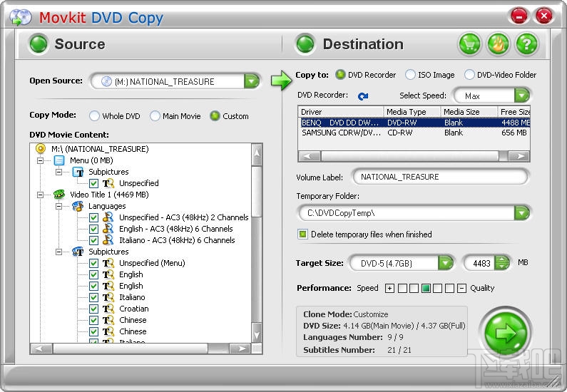The image size is (567, 392).
Task: Click the minus button toward Quality
Action: coord(461,289)
